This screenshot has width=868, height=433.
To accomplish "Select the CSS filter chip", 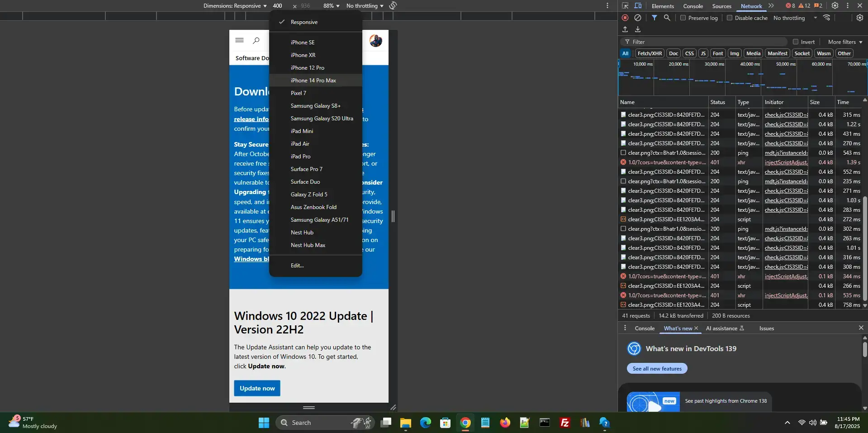I will 689,53.
